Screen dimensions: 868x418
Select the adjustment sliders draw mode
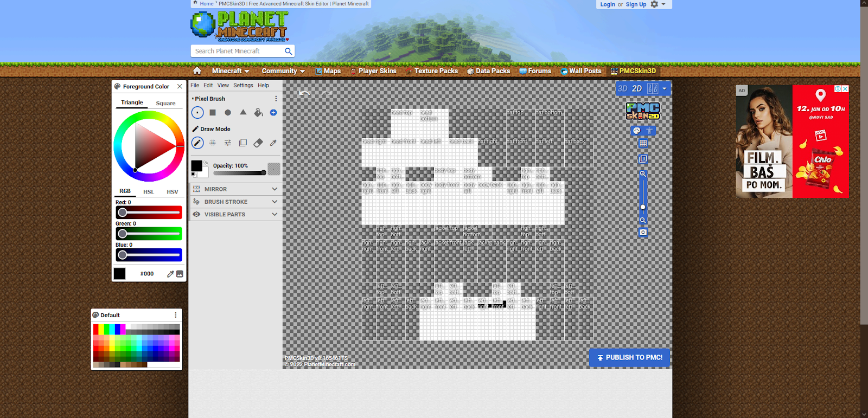coord(228,143)
